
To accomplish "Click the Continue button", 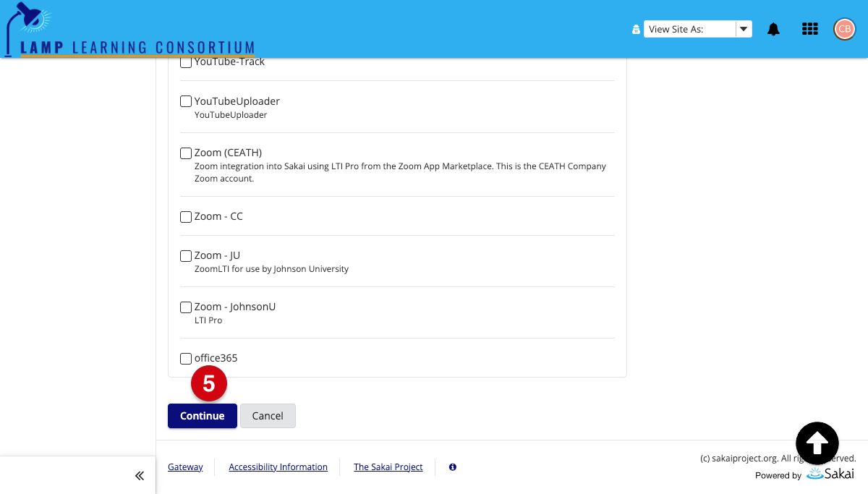I will (x=203, y=416).
